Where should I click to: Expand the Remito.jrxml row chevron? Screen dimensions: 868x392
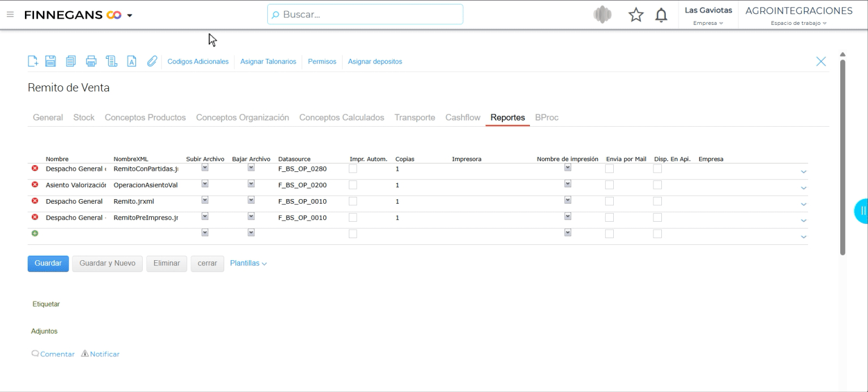click(x=803, y=204)
